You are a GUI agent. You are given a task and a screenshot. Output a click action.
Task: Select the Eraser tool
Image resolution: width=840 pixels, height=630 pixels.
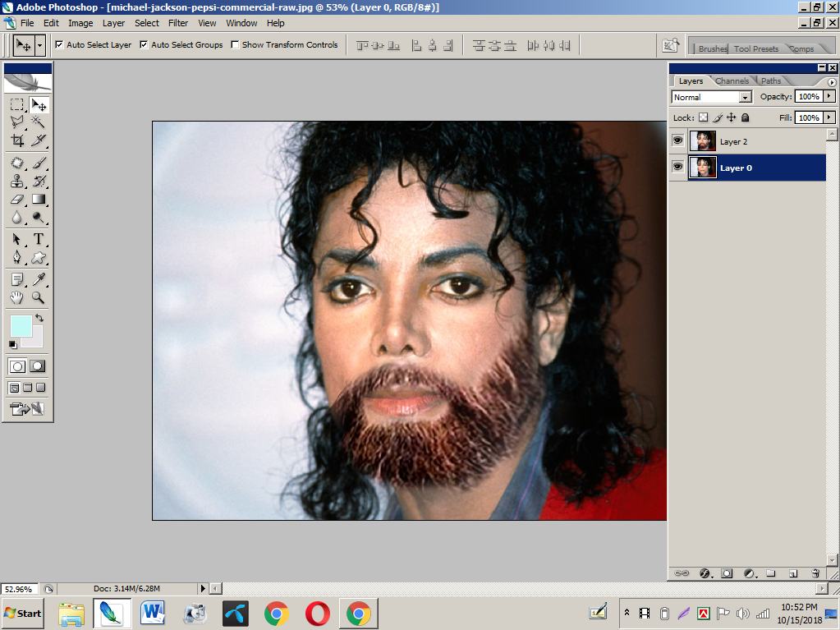tap(17, 200)
